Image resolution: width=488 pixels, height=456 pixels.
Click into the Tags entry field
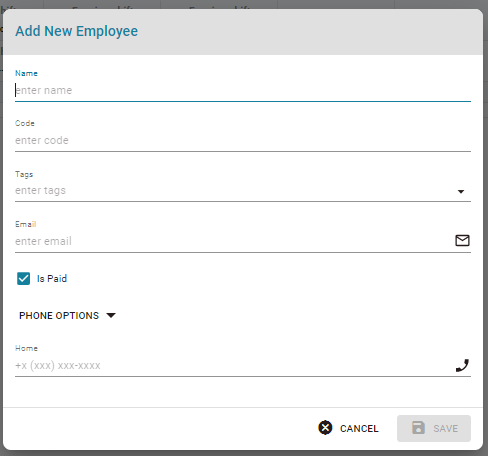pos(233,191)
